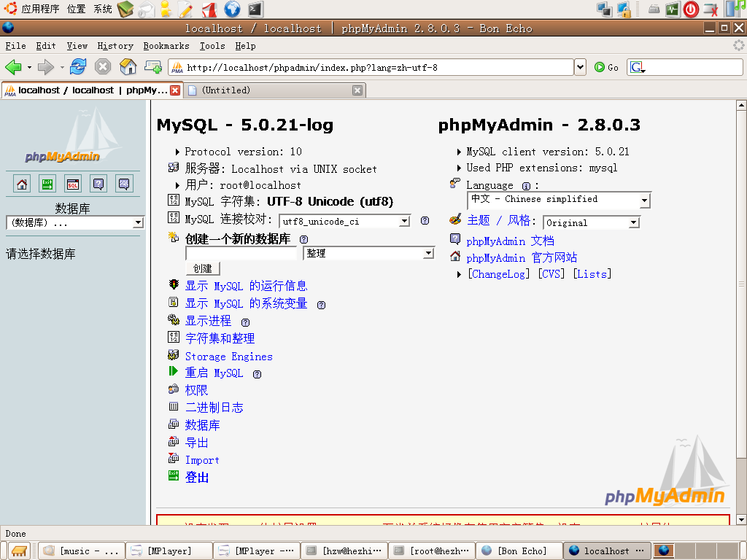Open 显示 MySQL 的运行信息 link

[x=246, y=286]
